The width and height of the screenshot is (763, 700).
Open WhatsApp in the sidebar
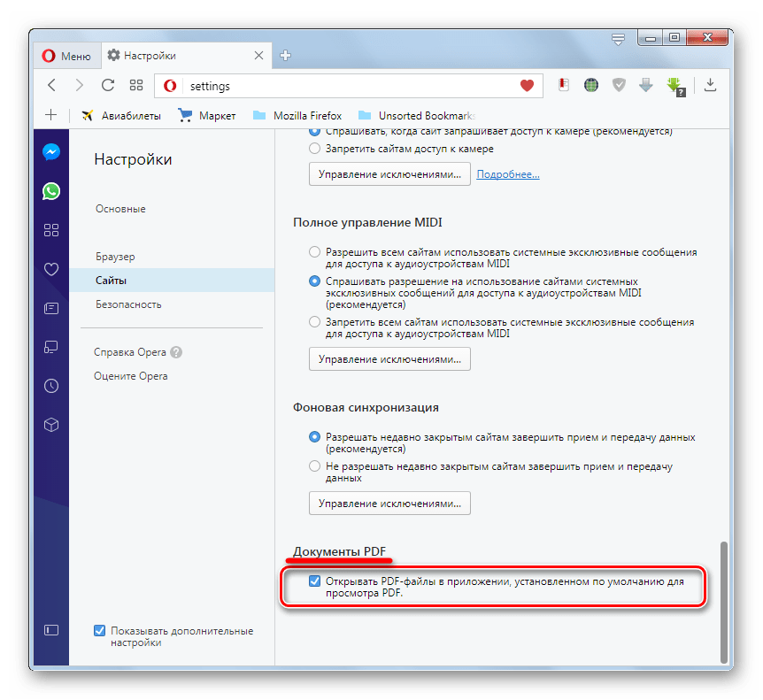pyautogui.click(x=51, y=190)
